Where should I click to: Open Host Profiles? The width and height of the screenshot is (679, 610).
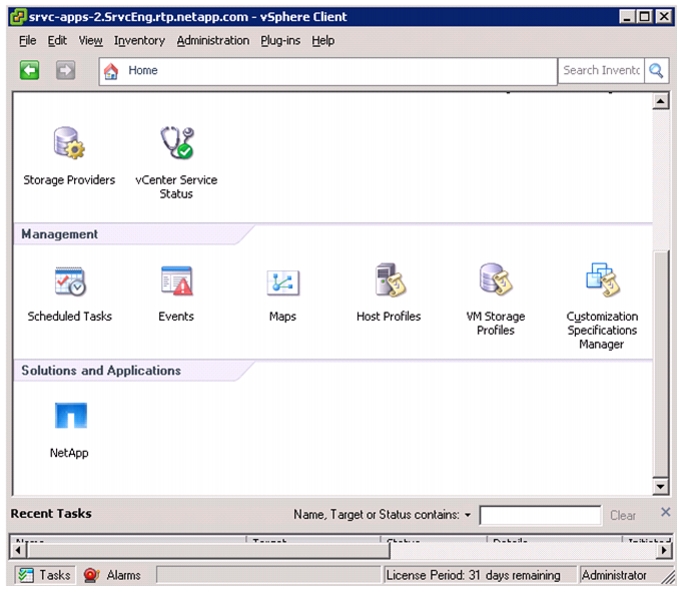pyautogui.click(x=389, y=292)
